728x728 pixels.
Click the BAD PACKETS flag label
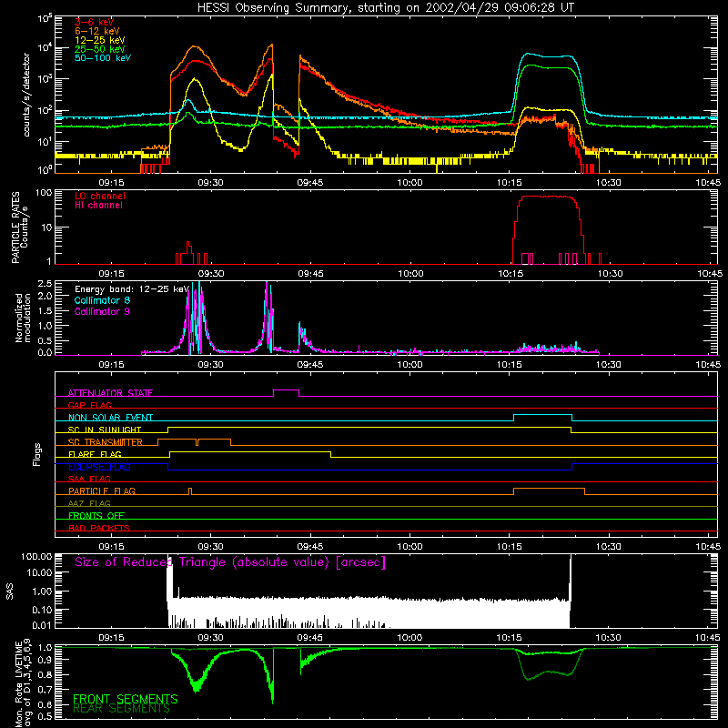pyautogui.click(x=99, y=528)
